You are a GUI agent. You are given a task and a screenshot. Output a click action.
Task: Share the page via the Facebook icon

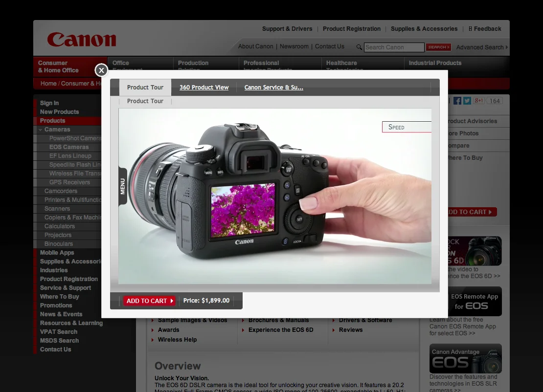[457, 101]
